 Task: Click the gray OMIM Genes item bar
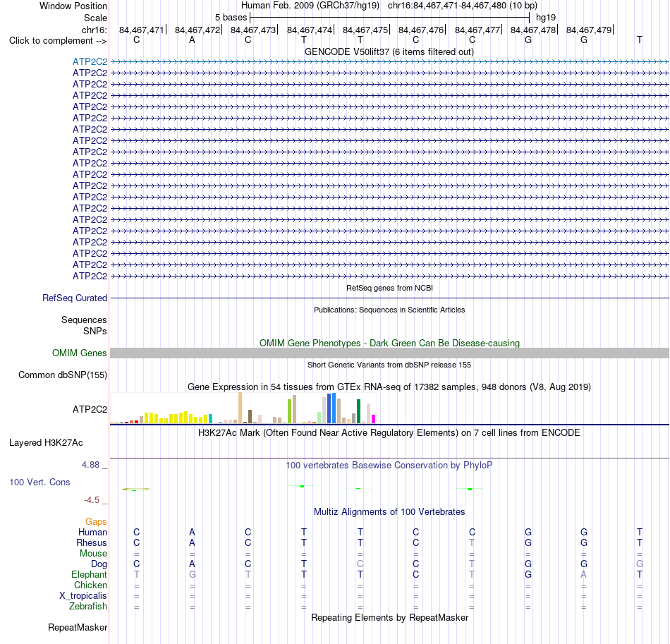pos(389,353)
